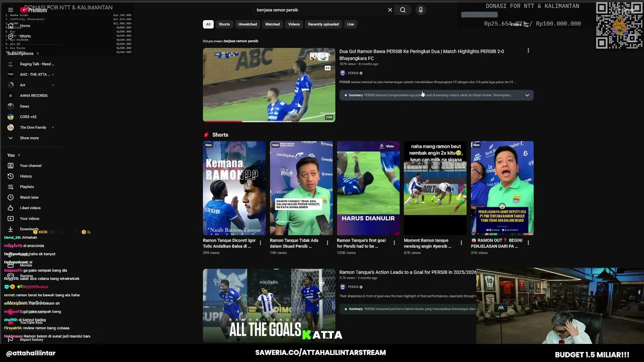Screen dimensions: 644x362
Task: Open the 'Dua Gol Ramon Bawa PERSIB' title
Action: [x=422, y=54]
